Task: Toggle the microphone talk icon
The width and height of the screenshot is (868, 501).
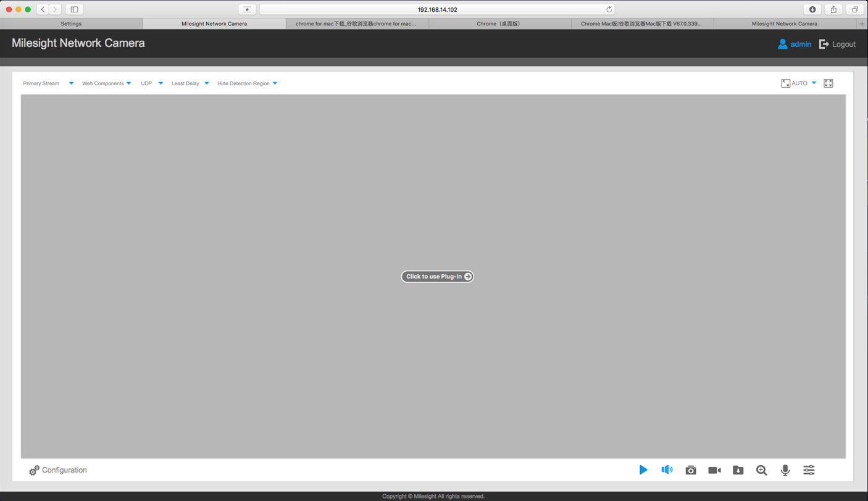Action: click(x=785, y=470)
